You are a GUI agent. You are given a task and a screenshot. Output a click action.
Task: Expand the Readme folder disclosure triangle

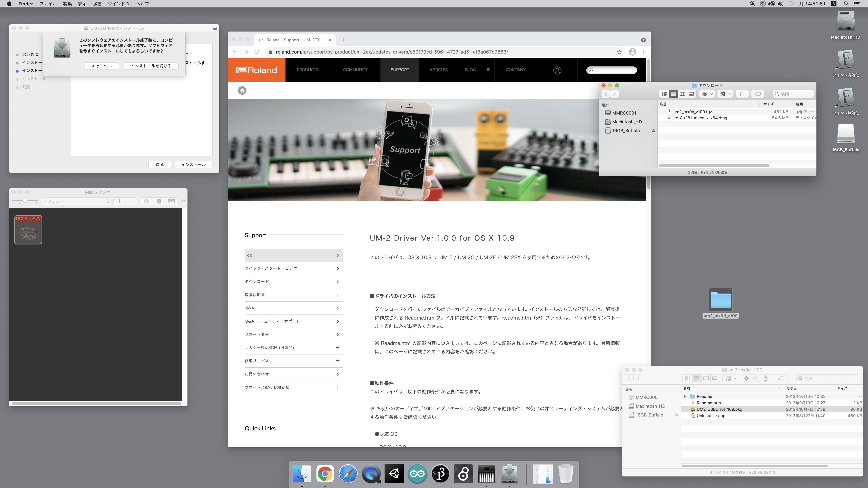[x=685, y=396]
